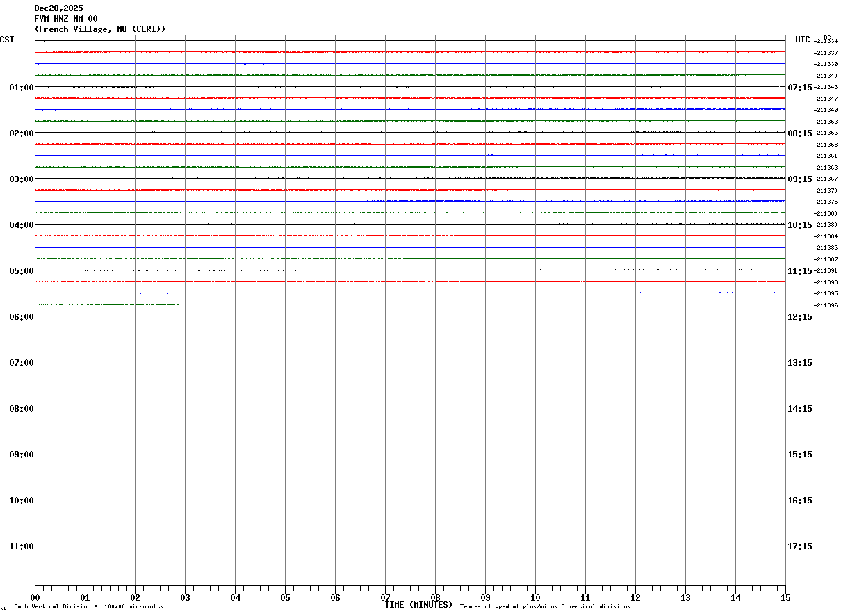
Task: Click the 11:15 UTC time label
Action: pyautogui.click(x=799, y=270)
